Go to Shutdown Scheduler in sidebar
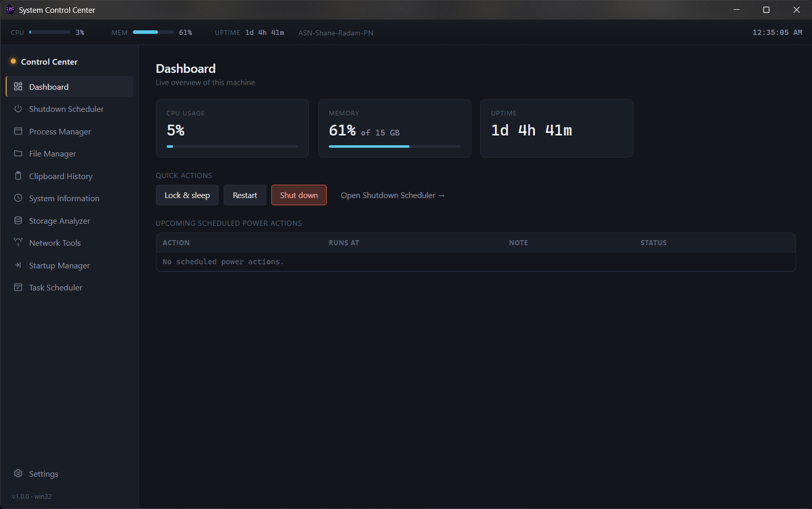The width and height of the screenshot is (812, 509). (69, 109)
